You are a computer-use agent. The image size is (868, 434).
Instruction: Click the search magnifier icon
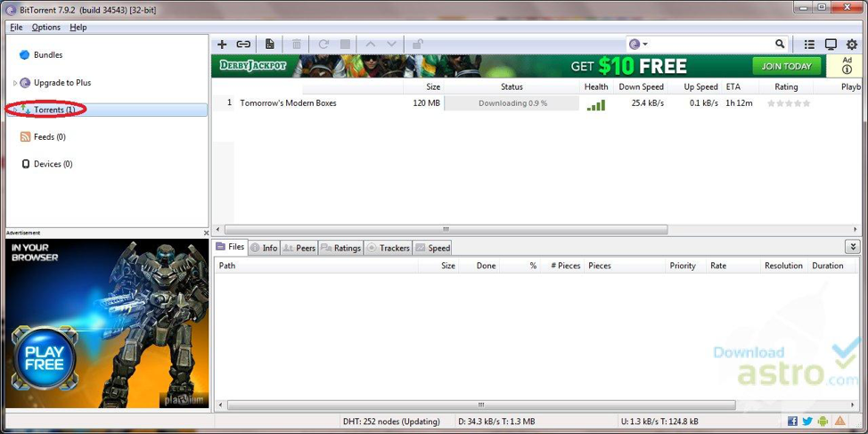click(x=780, y=44)
